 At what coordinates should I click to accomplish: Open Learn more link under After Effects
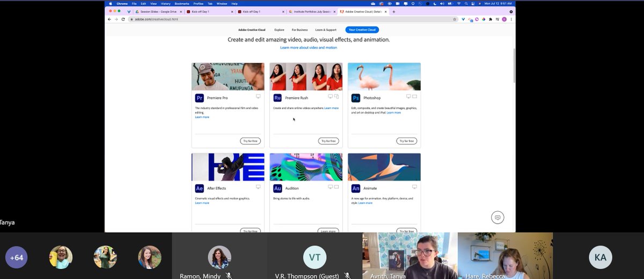202,203
